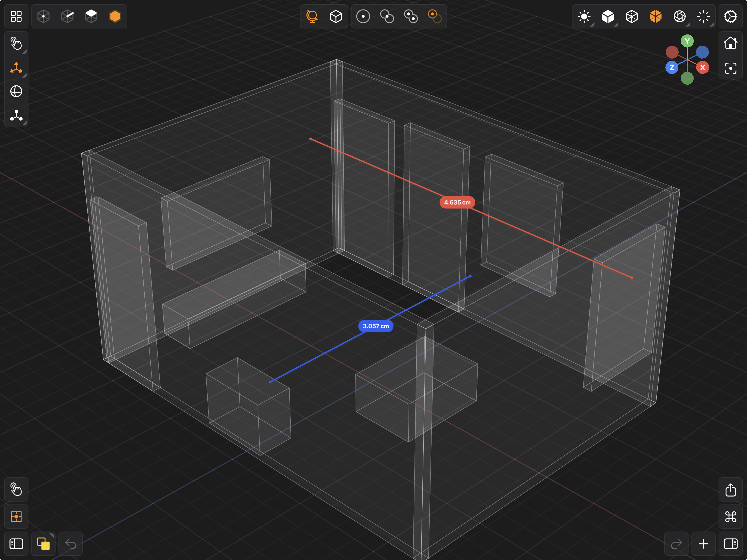
Task: Click the command key shortcuts icon
Action: [730, 517]
